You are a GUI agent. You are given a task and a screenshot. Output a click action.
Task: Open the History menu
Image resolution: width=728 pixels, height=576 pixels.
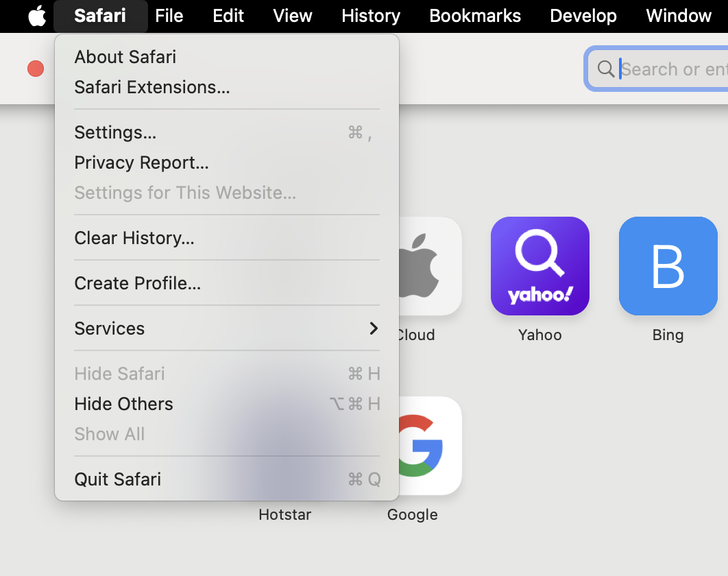tap(370, 16)
